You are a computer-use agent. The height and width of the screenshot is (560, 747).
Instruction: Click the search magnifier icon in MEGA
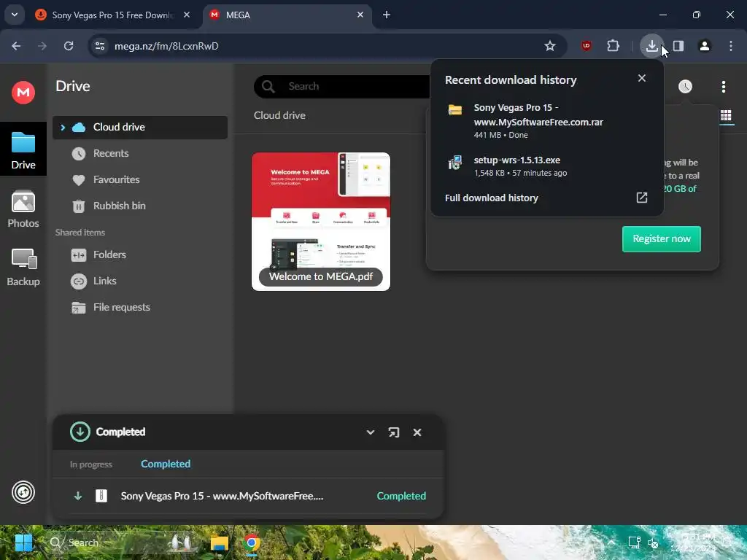[x=268, y=86]
